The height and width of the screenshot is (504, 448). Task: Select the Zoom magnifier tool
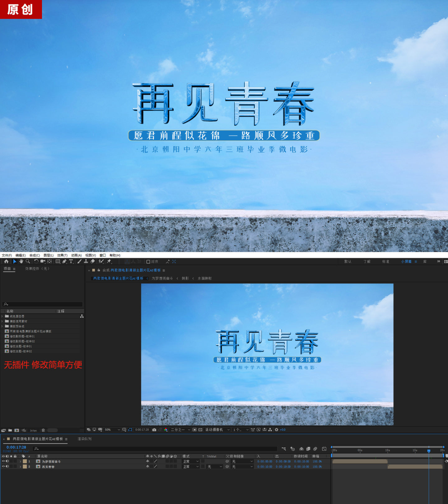coord(28,262)
